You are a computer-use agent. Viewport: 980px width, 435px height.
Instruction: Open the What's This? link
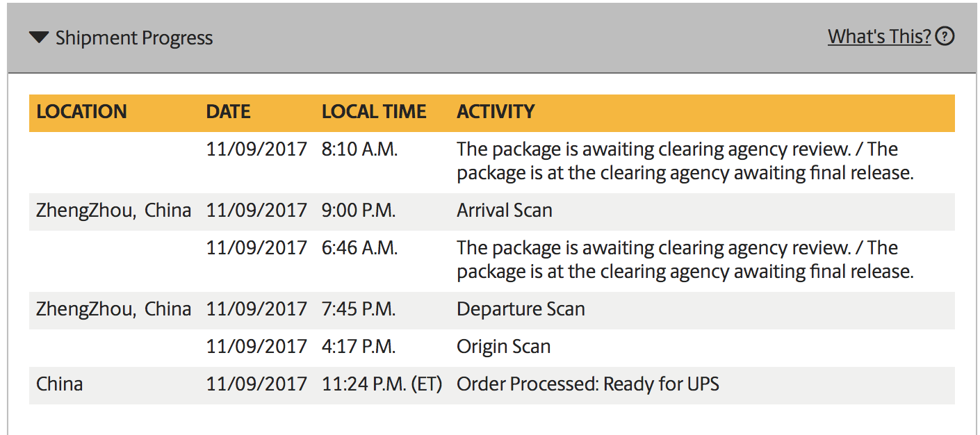(879, 37)
